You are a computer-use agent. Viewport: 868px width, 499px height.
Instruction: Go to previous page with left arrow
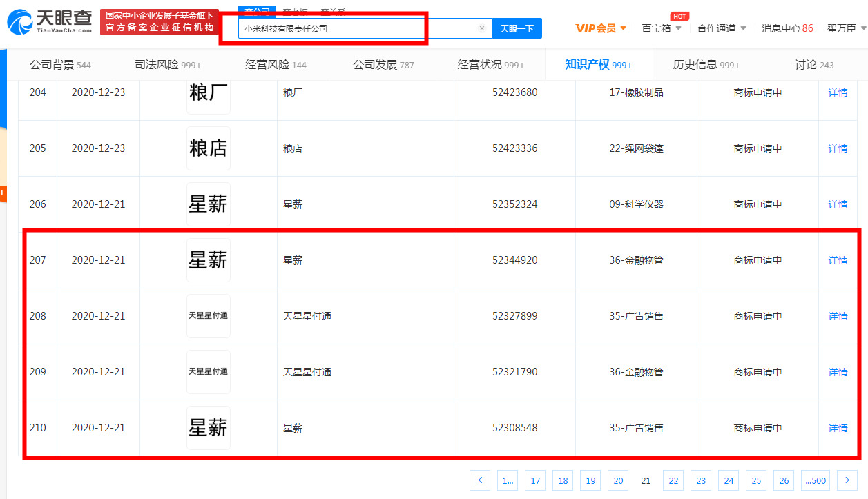pos(480,480)
